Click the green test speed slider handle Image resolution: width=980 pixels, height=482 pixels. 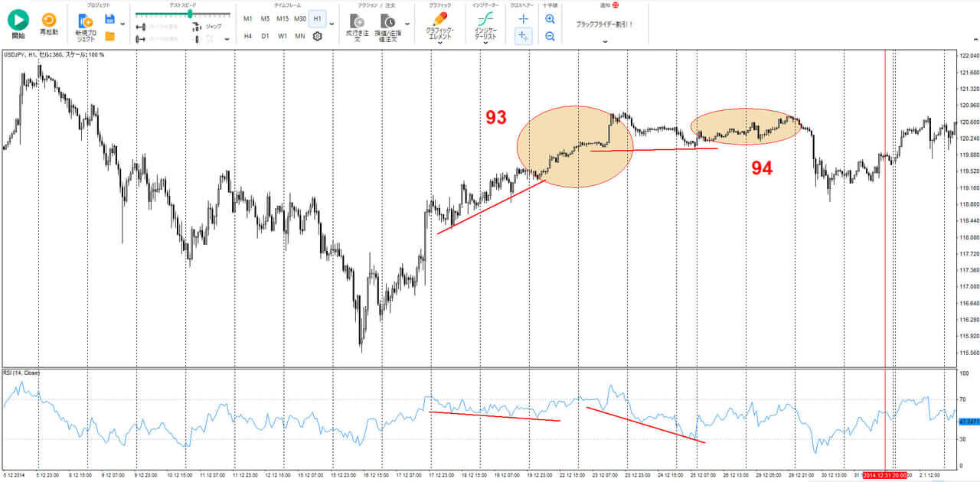tap(190, 14)
